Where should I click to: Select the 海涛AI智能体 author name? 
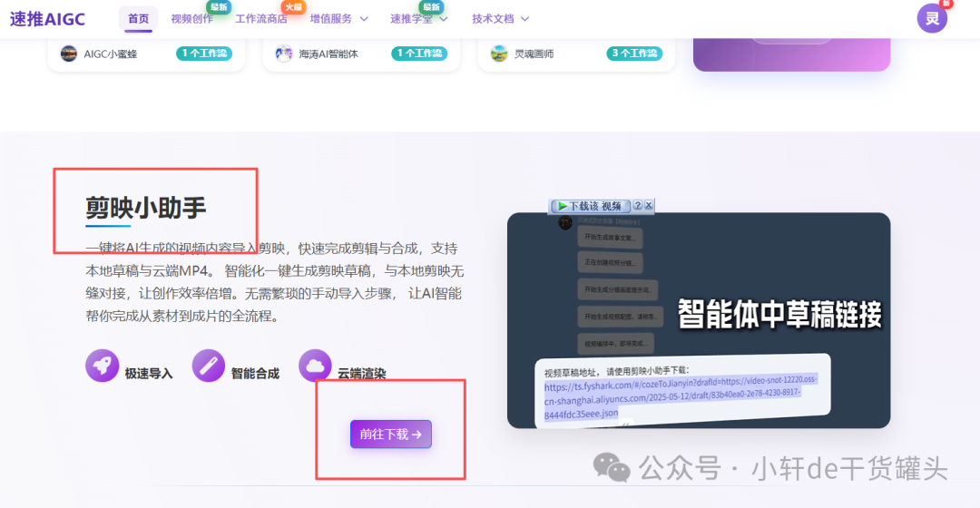pyautogui.click(x=328, y=54)
